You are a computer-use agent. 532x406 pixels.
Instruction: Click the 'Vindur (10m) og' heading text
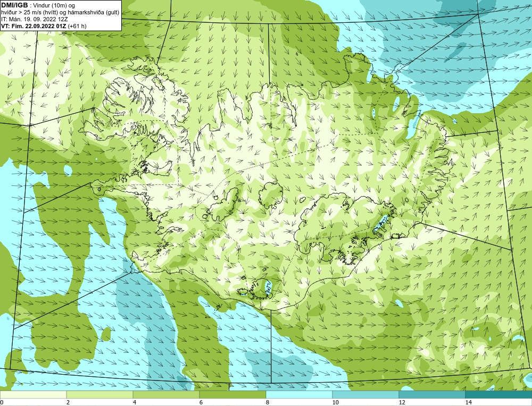click(x=55, y=5)
